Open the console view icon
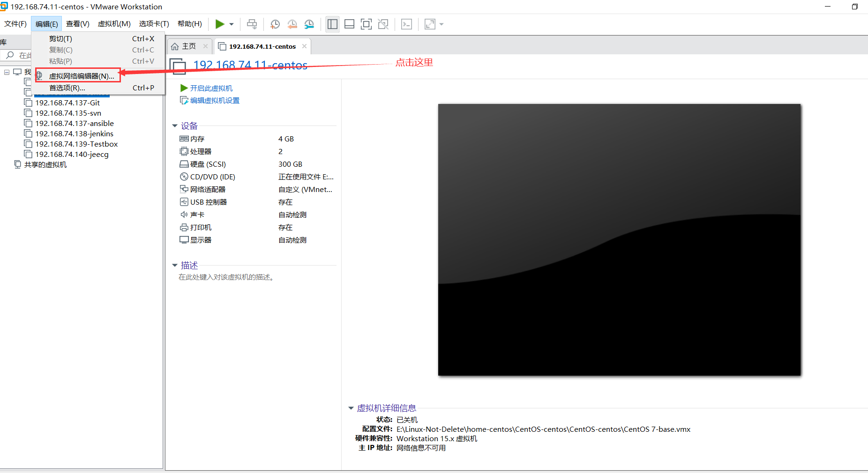The image size is (868, 473). pos(406,24)
